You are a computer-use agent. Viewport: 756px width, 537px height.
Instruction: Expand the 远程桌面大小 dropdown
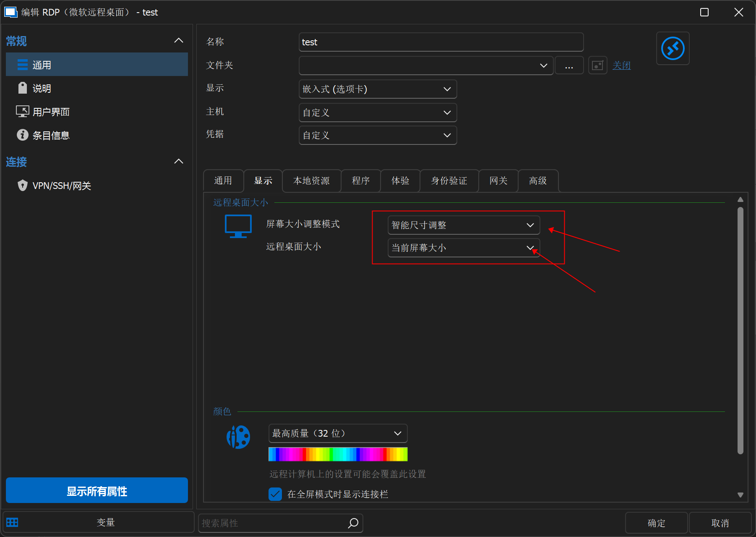[x=463, y=248]
